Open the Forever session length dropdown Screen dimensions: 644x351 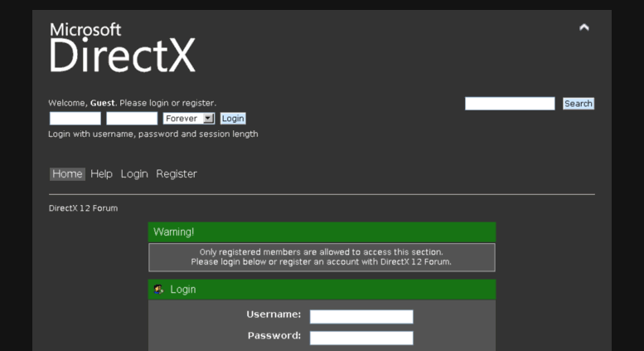pos(189,119)
